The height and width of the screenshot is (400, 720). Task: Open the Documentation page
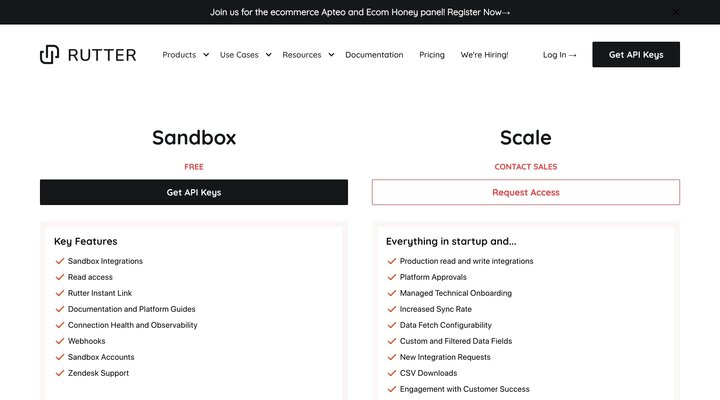pyautogui.click(x=374, y=55)
